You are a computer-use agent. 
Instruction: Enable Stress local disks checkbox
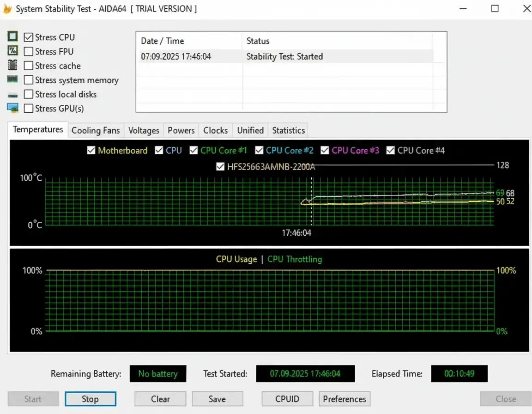tap(29, 94)
